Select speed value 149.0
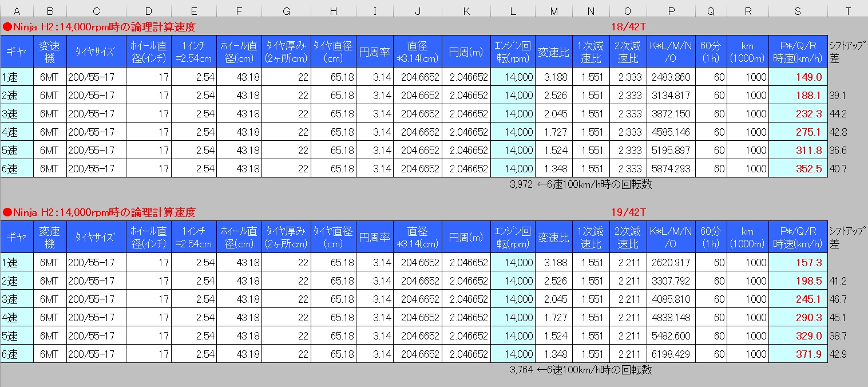This screenshot has height=387, width=868. (798, 77)
